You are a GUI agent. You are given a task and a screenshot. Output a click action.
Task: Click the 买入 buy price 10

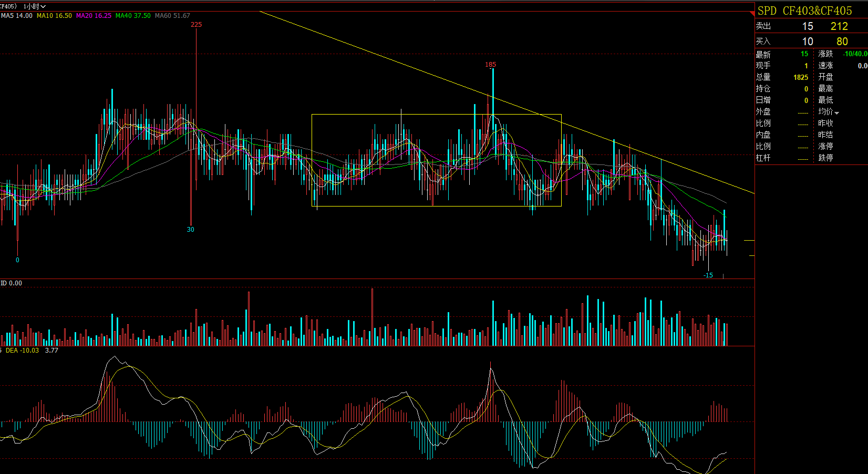click(807, 42)
